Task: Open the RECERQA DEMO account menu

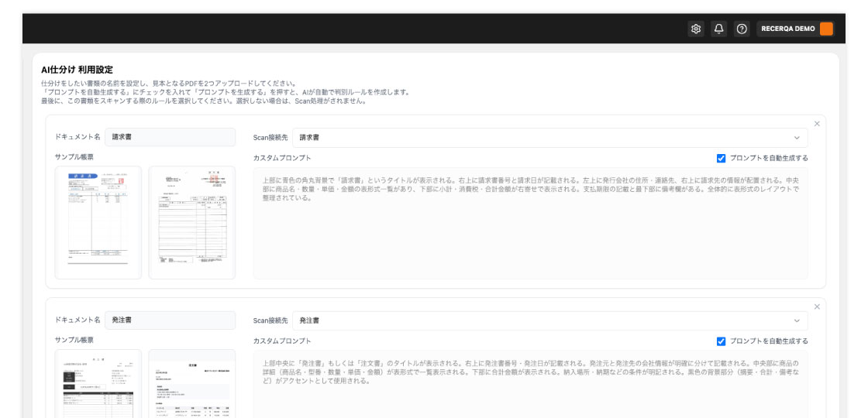Action: click(x=795, y=29)
